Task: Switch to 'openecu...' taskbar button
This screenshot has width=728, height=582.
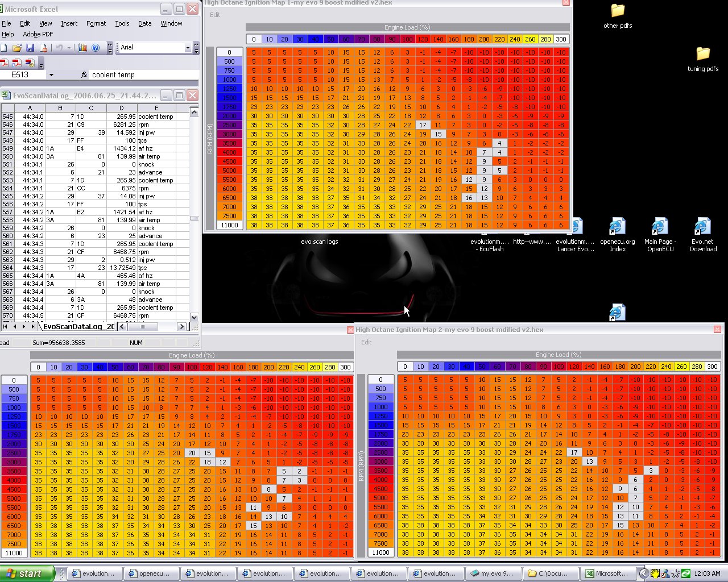Action: coord(151,573)
